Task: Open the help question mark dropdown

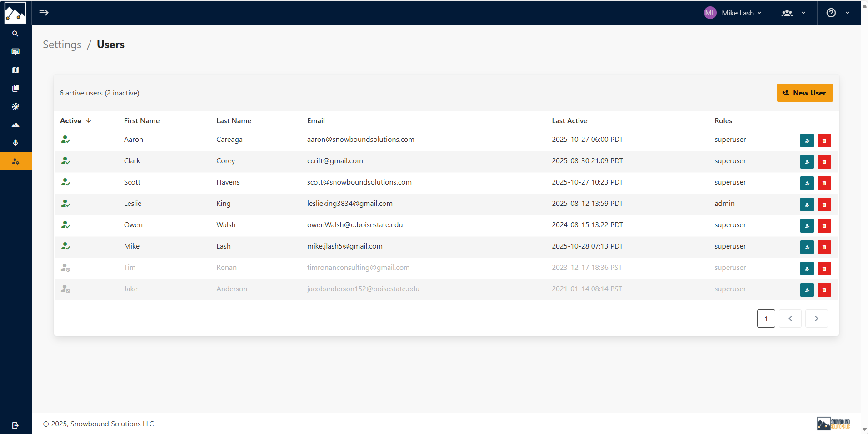Action: pyautogui.click(x=838, y=13)
